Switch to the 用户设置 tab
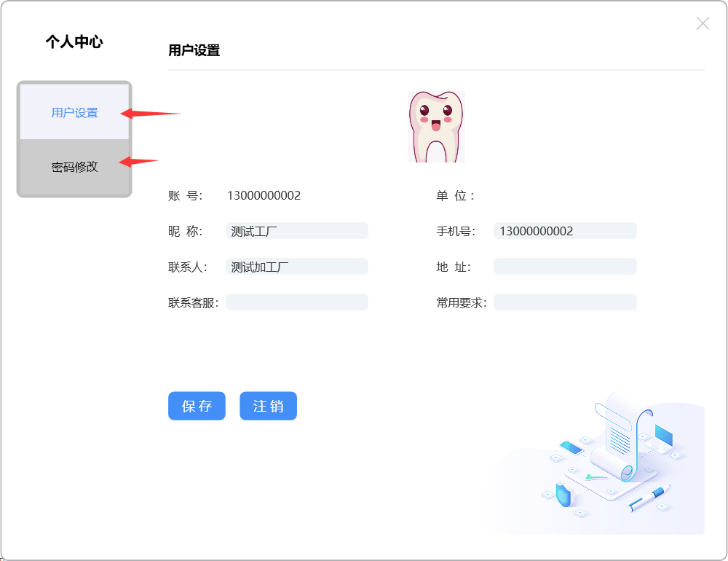Screen dimensions: 728x561 pos(74,113)
